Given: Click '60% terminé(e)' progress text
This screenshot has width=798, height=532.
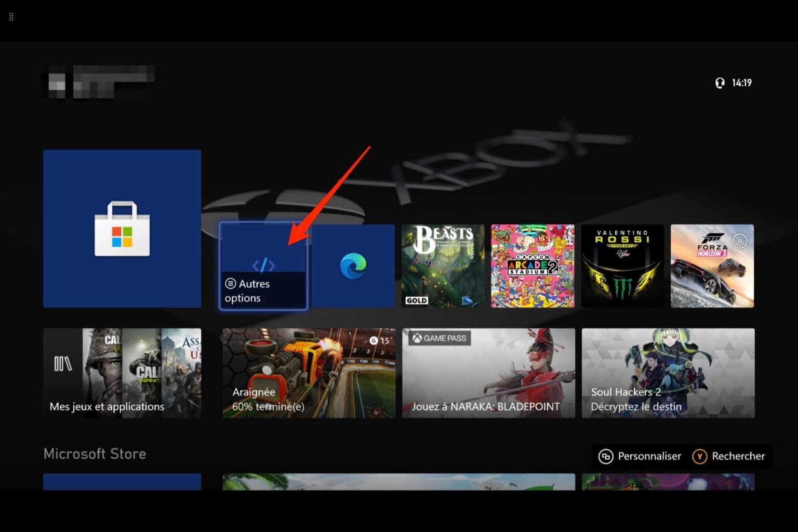Looking at the screenshot, I should coord(268,407).
